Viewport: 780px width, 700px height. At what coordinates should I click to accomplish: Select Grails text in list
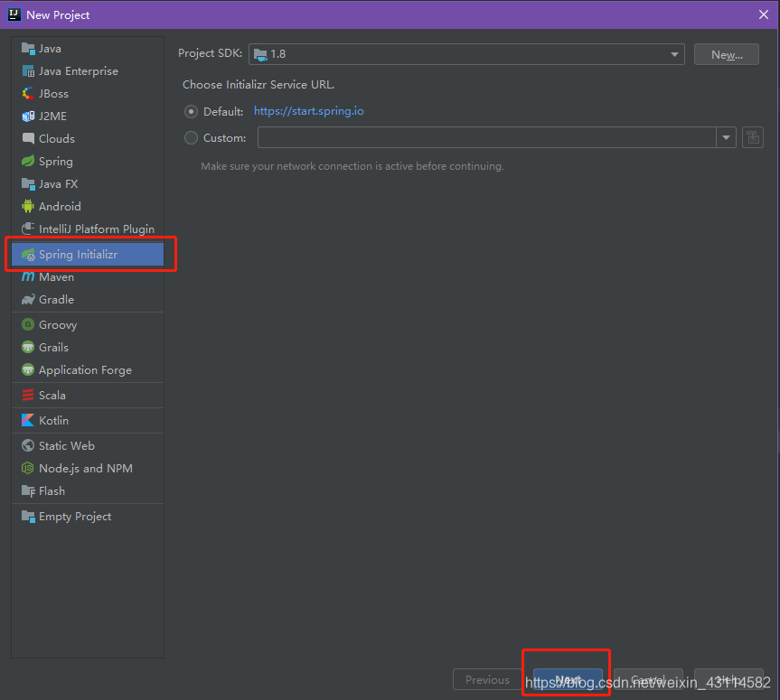pos(53,348)
